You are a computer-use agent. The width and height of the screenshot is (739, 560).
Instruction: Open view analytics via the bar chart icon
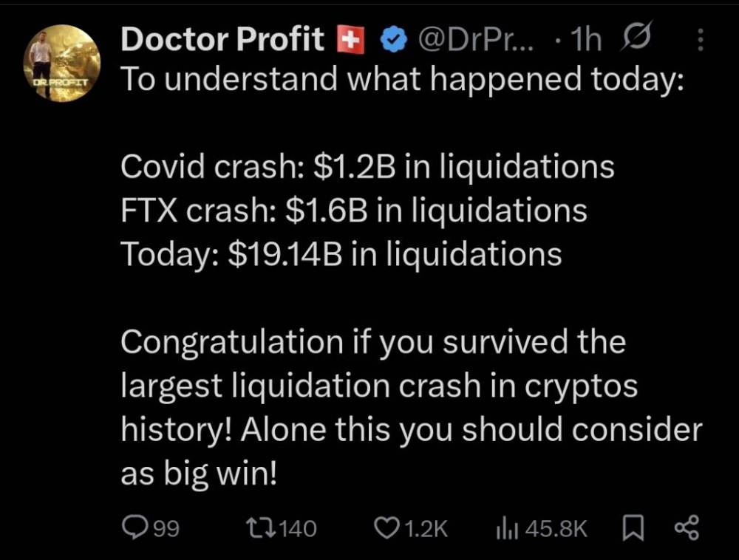pos(507,527)
